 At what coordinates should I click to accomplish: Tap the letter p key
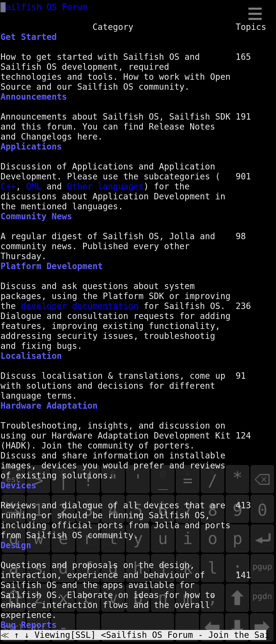237,538
